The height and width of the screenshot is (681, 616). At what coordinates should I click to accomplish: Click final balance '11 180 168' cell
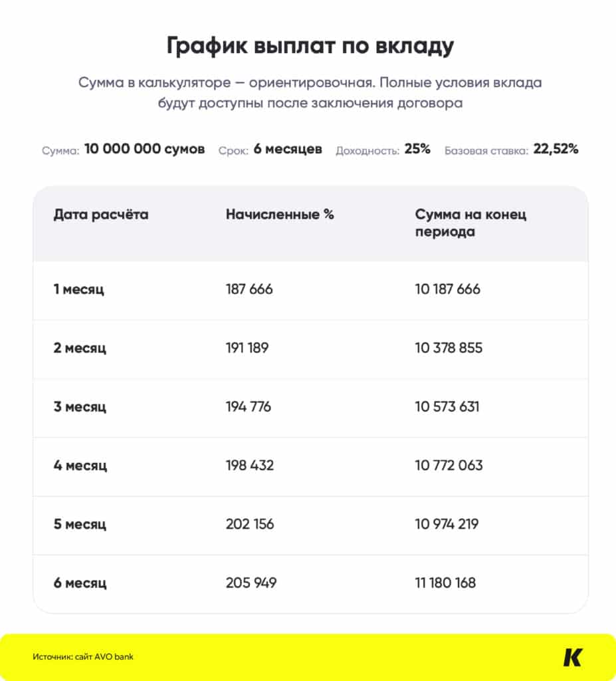[x=446, y=583]
